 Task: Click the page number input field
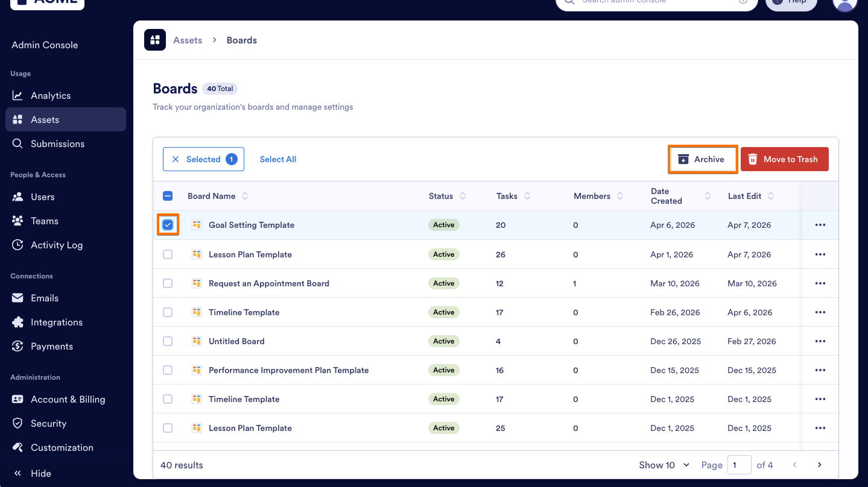pyautogui.click(x=739, y=465)
